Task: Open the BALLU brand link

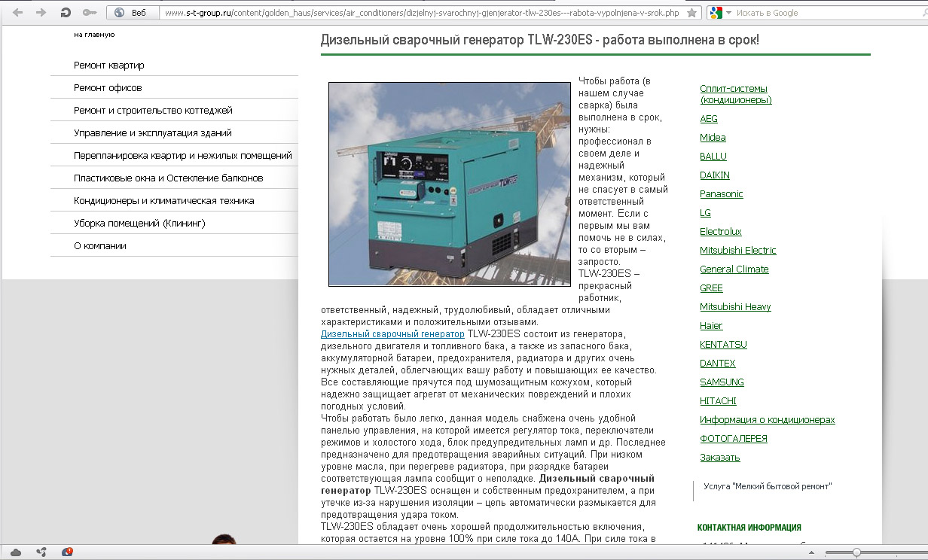Action: click(713, 157)
